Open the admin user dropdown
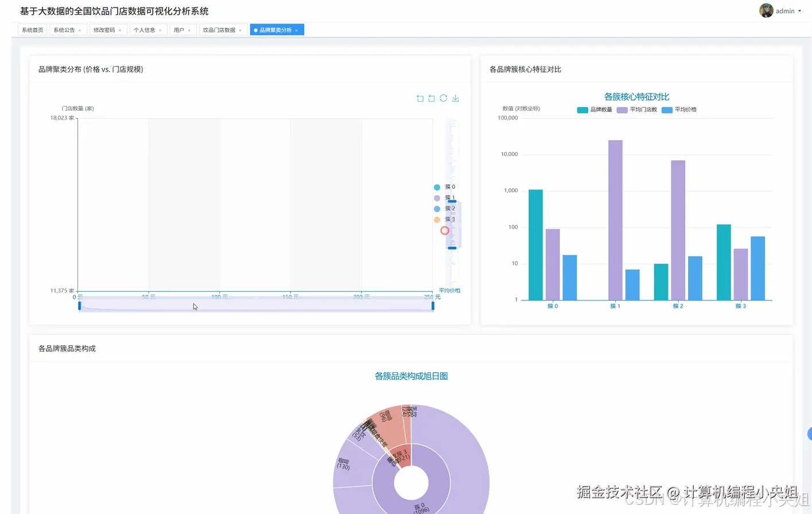The width and height of the screenshot is (812, 514). [x=788, y=11]
